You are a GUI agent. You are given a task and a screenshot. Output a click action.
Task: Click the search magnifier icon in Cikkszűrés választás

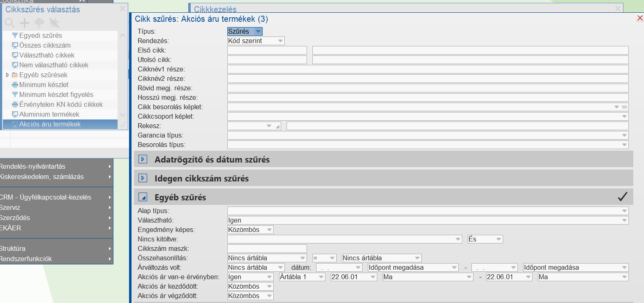(x=10, y=23)
